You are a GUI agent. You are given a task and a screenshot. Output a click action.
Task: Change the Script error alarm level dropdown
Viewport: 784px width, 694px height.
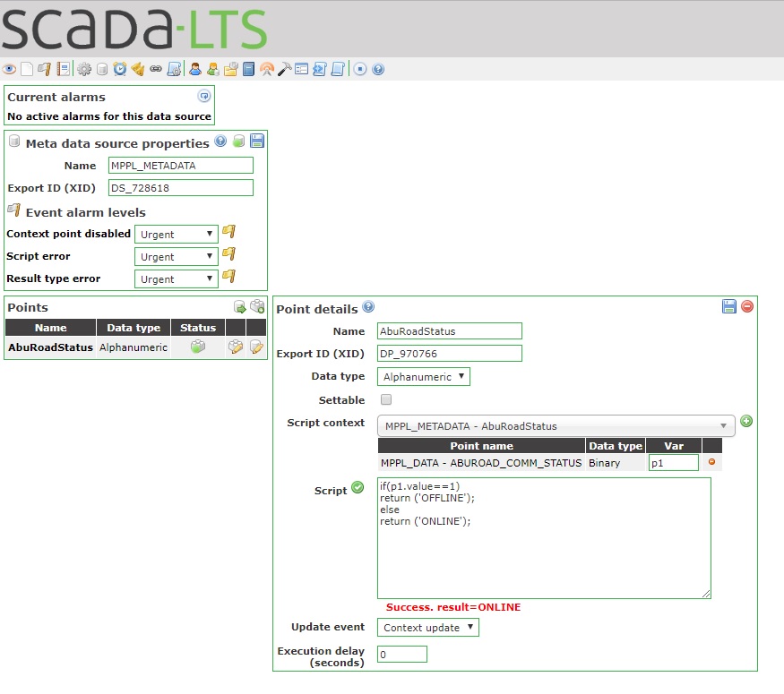click(176, 255)
